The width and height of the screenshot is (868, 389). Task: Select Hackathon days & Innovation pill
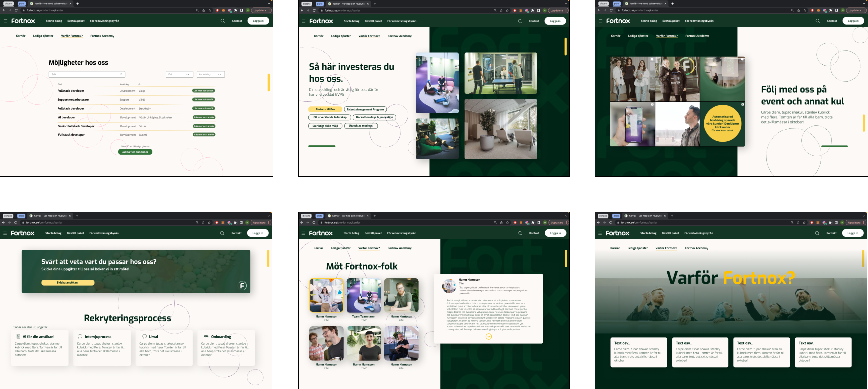tap(374, 117)
